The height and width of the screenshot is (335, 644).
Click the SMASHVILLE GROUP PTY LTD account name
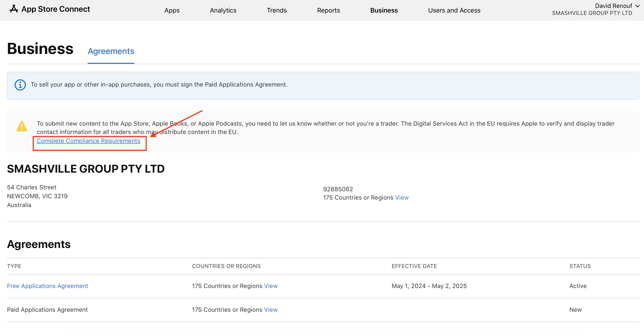click(x=592, y=13)
